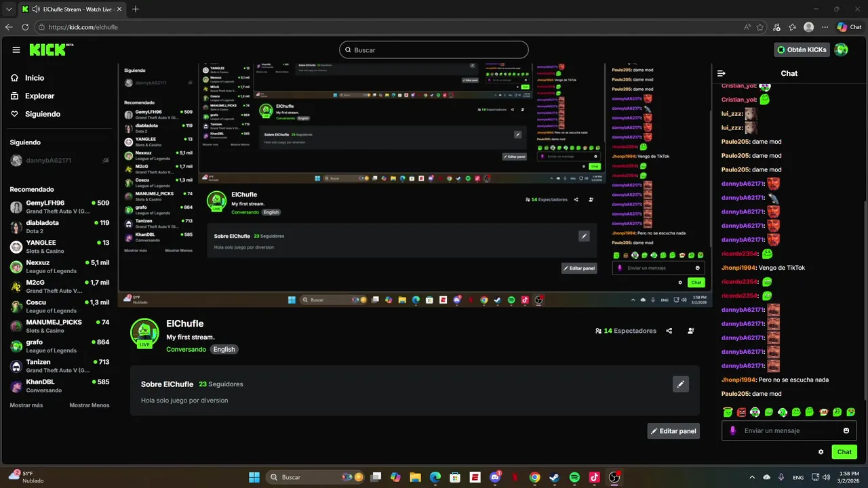Mute the tab audio speaker icon
Viewport: 868px width, 488px height.
click(x=35, y=9)
